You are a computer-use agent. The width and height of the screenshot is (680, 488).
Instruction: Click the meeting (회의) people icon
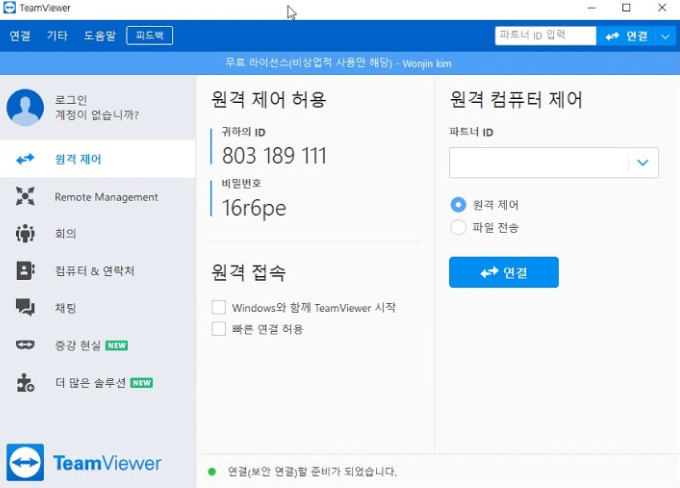point(25,233)
